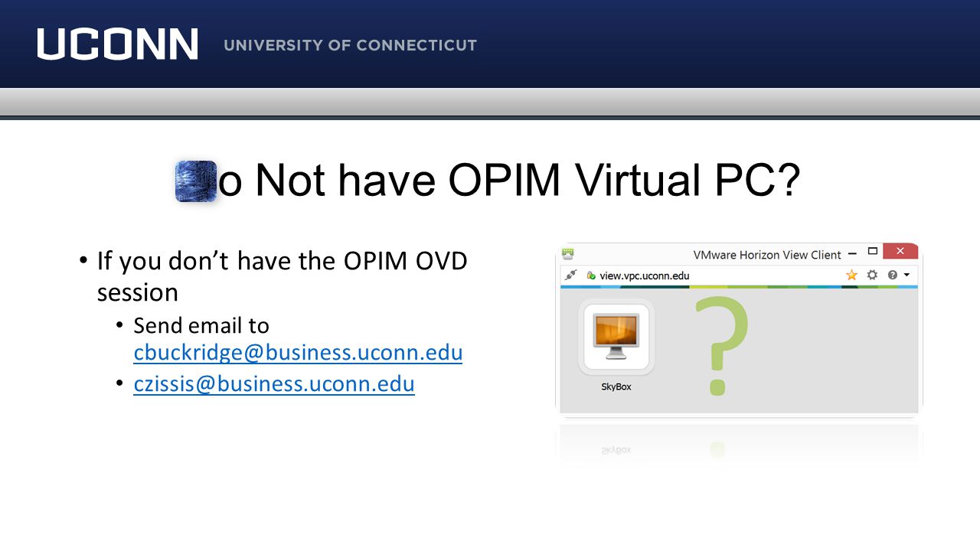This screenshot has width=980, height=551.
Task: Maximize the VMware Horizon View Client window
Action: [872, 251]
